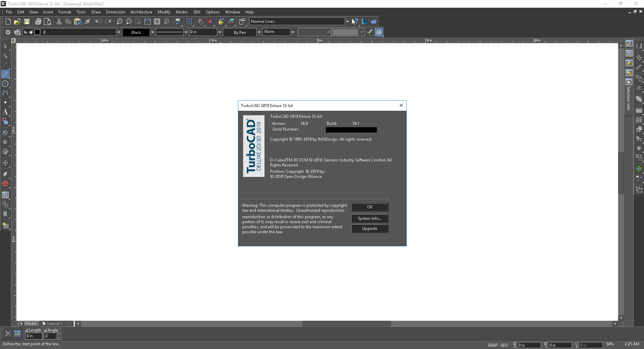
Task: Click the green crosshair target icon on right toolbar
Action: click(x=639, y=169)
